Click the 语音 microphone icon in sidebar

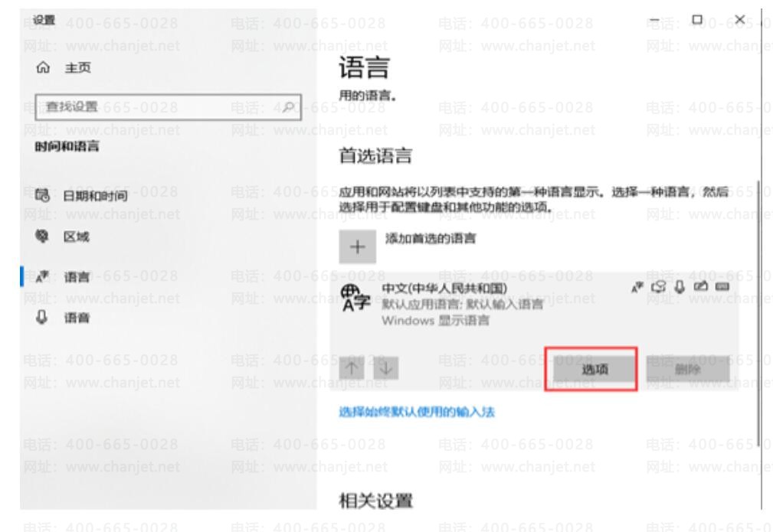pyautogui.click(x=42, y=317)
